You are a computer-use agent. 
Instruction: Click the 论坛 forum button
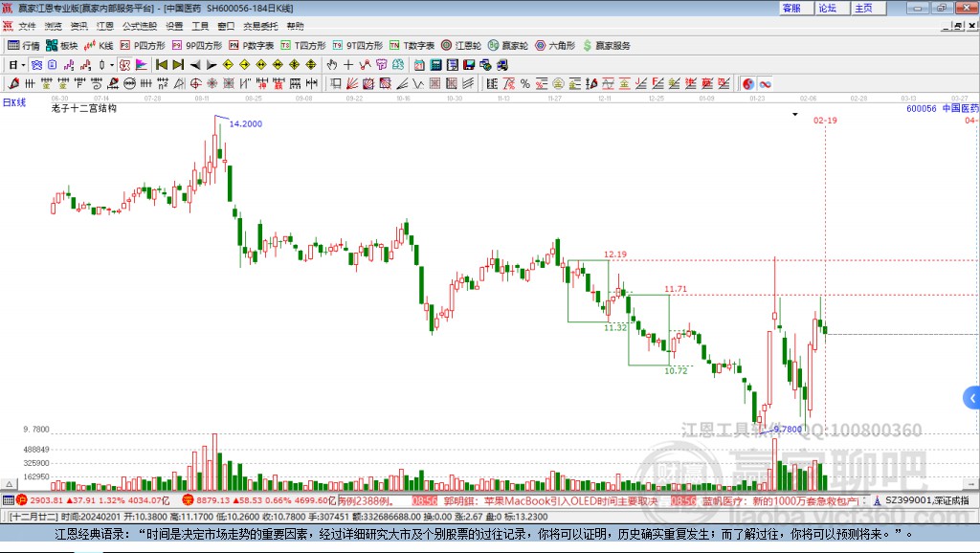pos(832,8)
